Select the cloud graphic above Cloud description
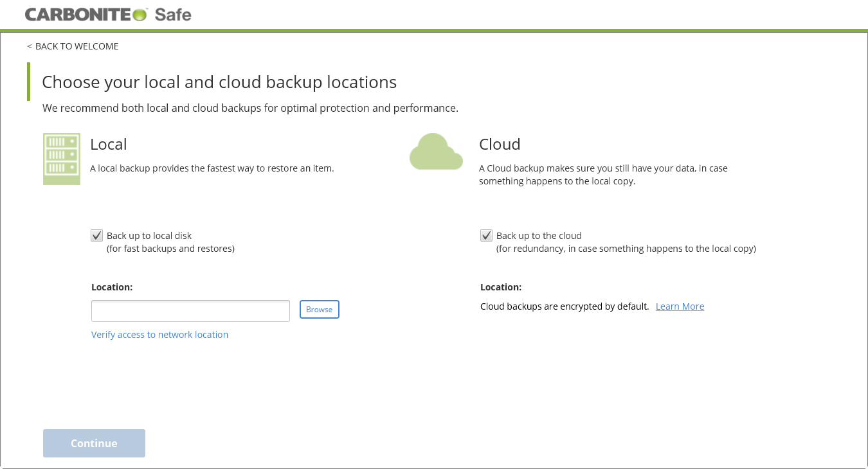This screenshot has width=868, height=469. pyautogui.click(x=436, y=151)
